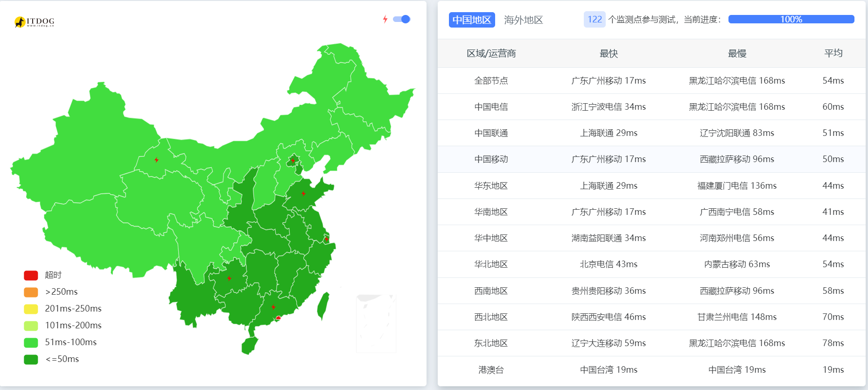Viewport: 868px width, 390px height.
Task: Click the 最快 column header
Action: pos(609,54)
